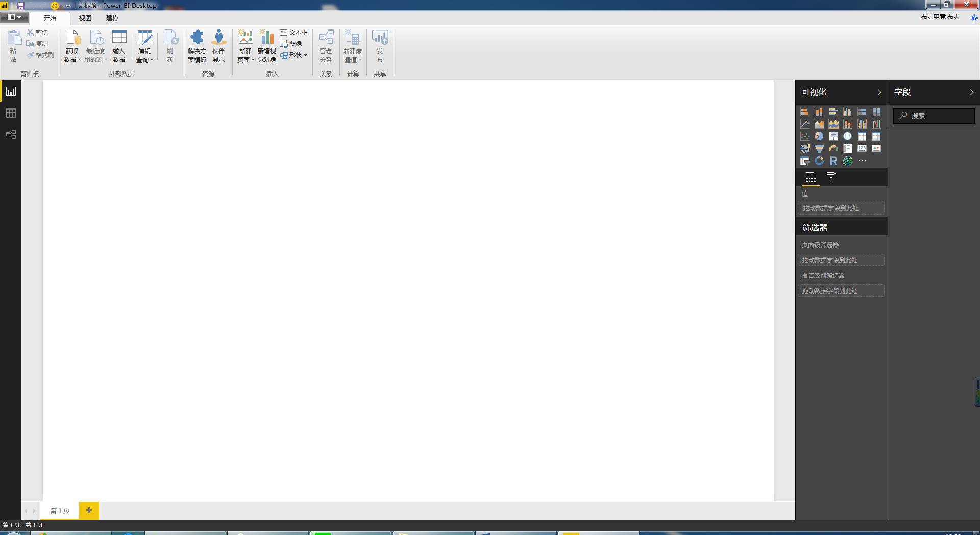Viewport: 980px width, 535px height.
Task: Click the save icon in title bar
Action: (x=21, y=6)
